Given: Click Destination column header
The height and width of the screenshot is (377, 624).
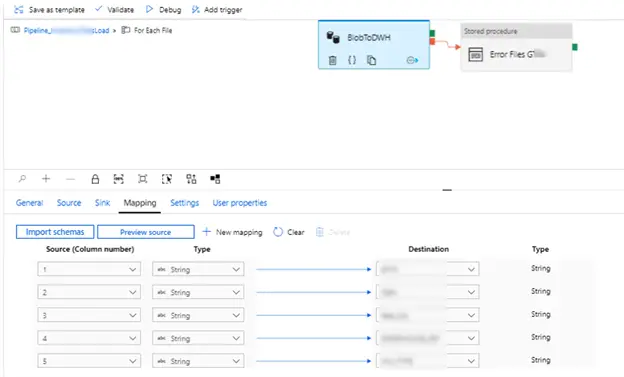Looking at the screenshot, I should coord(428,249).
